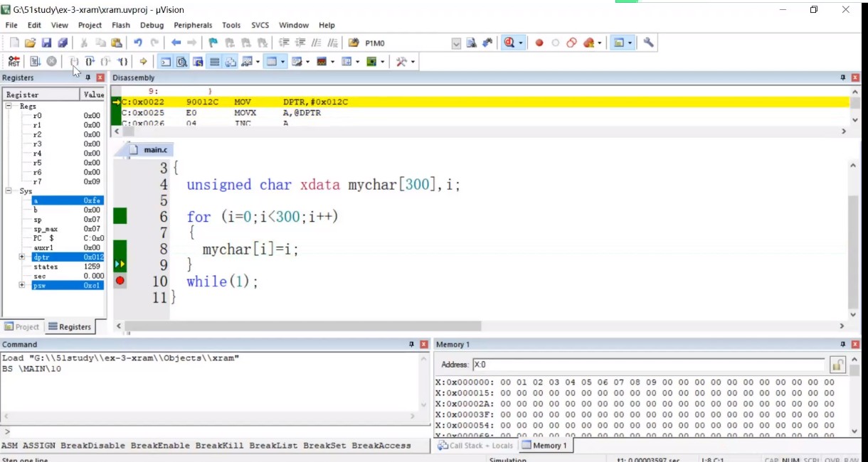Screen dimensions: 868x462
Task: Open the Configuration wrench icon
Action: pyautogui.click(x=648, y=43)
